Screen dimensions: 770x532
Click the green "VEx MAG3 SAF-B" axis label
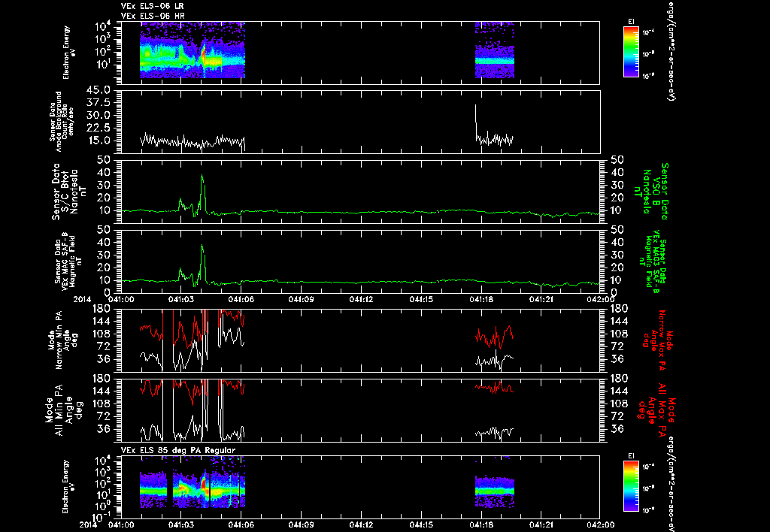(x=653, y=261)
